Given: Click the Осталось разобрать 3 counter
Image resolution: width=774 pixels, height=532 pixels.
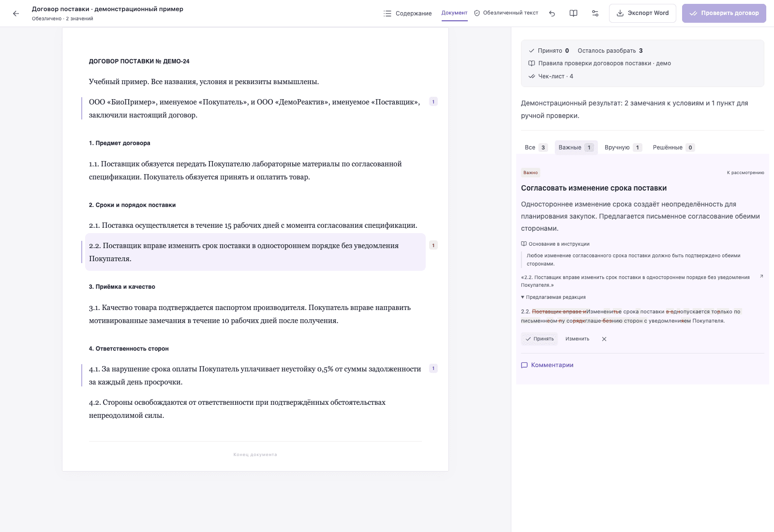Looking at the screenshot, I should pos(610,51).
